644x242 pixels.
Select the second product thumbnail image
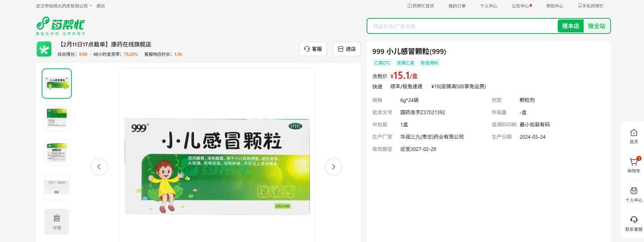pyautogui.click(x=57, y=118)
